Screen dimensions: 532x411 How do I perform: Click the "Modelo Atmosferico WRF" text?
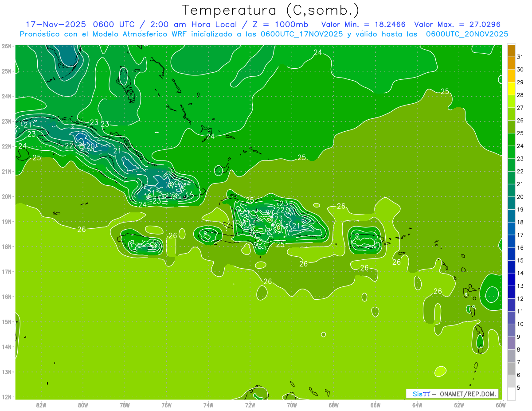coord(141,34)
